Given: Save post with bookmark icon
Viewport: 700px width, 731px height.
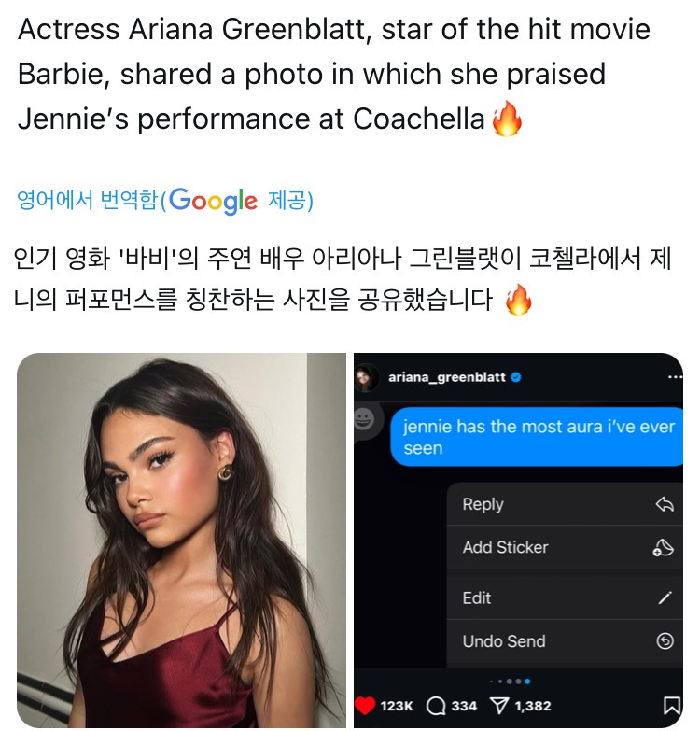Looking at the screenshot, I should pos(671,706).
